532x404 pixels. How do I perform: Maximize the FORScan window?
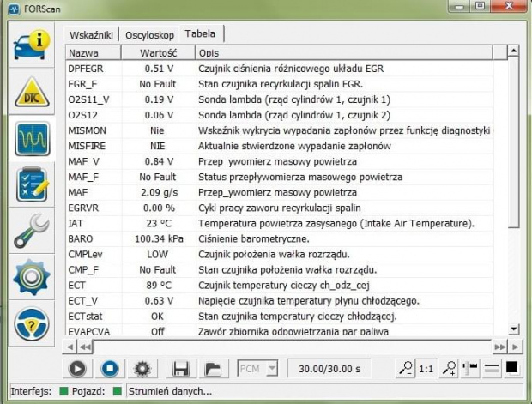[x=481, y=7]
